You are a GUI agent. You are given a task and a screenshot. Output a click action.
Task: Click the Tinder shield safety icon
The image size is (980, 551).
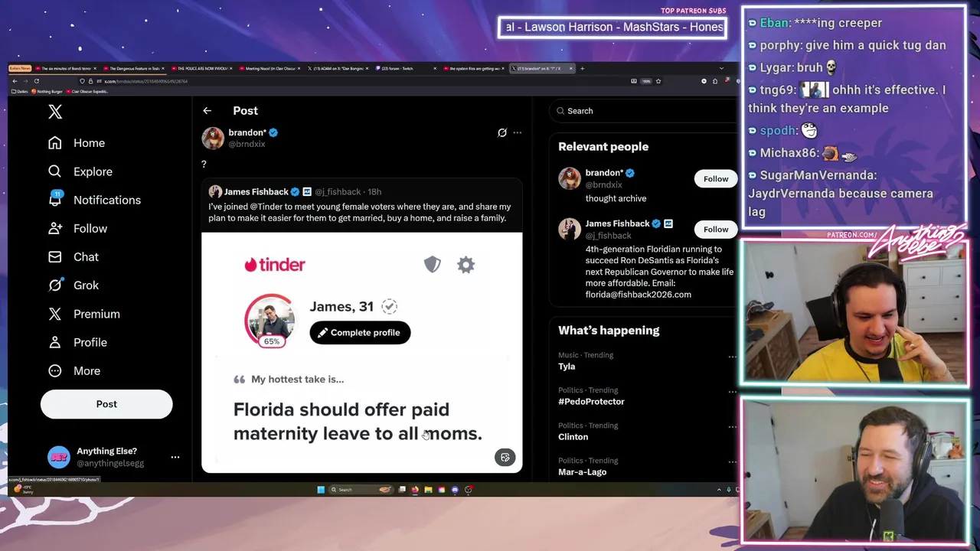point(433,265)
